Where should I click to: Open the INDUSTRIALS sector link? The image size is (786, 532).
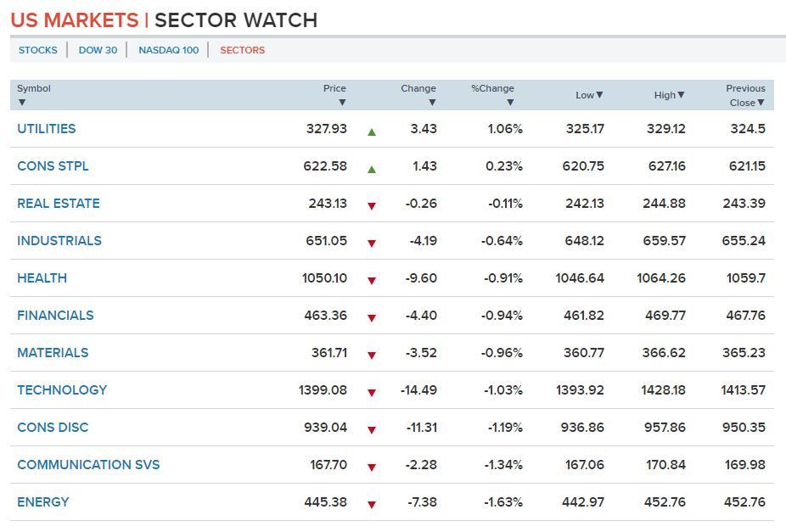[x=59, y=240]
